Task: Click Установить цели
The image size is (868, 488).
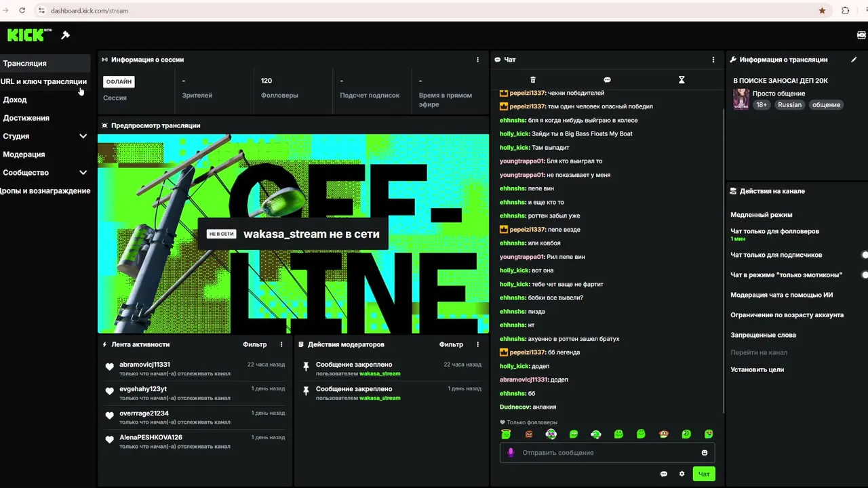Action: (757, 369)
